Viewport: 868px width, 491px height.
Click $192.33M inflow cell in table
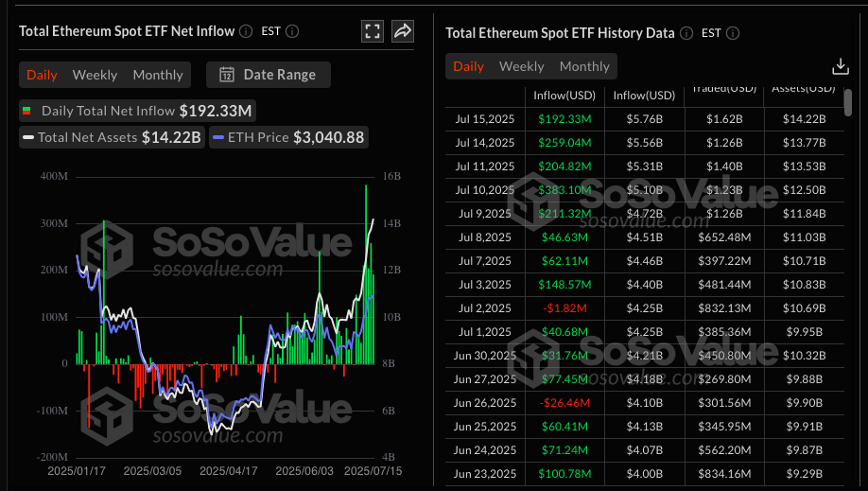coord(564,119)
